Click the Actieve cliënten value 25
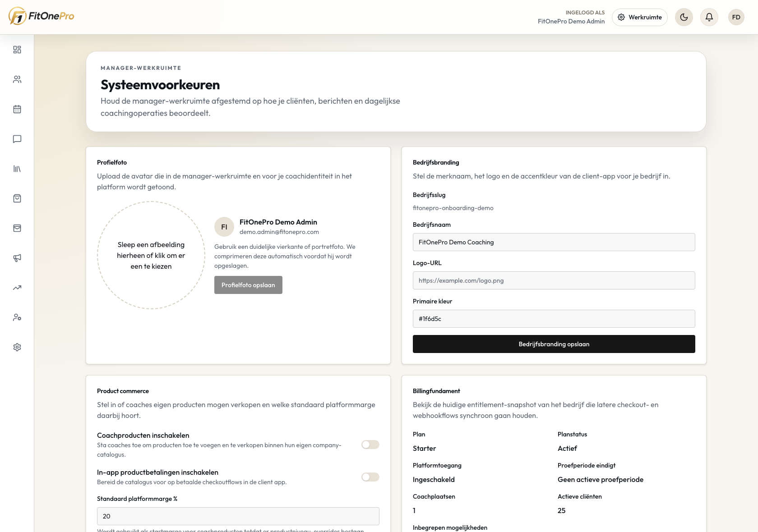This screenshot has height=532, width=758. point(561,511)
